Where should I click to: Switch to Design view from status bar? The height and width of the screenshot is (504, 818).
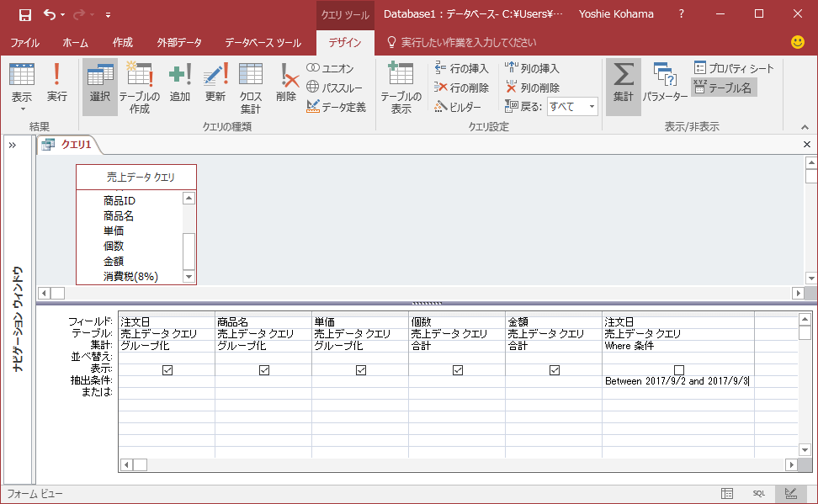click(x=791, y=494)
